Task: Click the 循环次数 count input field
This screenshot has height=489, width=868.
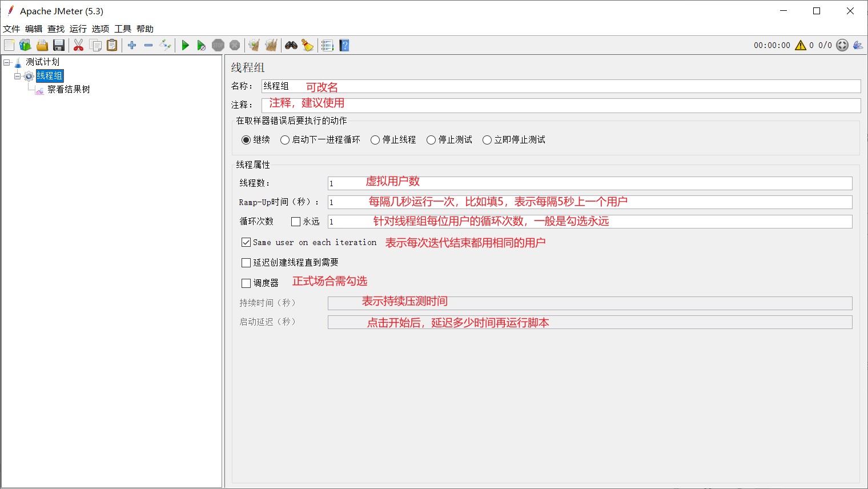Action: coord(590,222)
